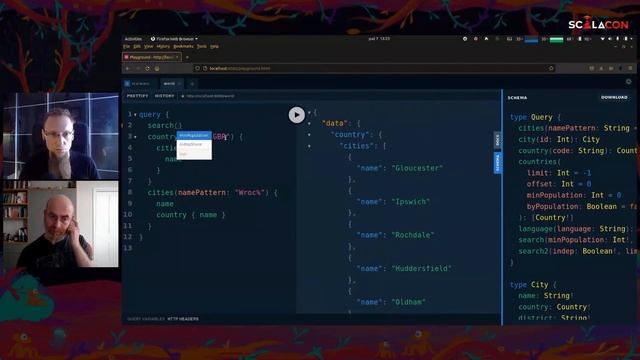Image resolution: width=640 pixels, height=360 pixels.
Task: Open the View menu
Action: (148, 47)
